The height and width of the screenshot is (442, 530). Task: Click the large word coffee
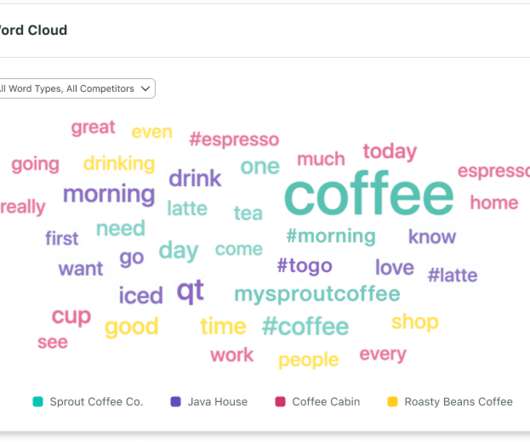point(369,193)
